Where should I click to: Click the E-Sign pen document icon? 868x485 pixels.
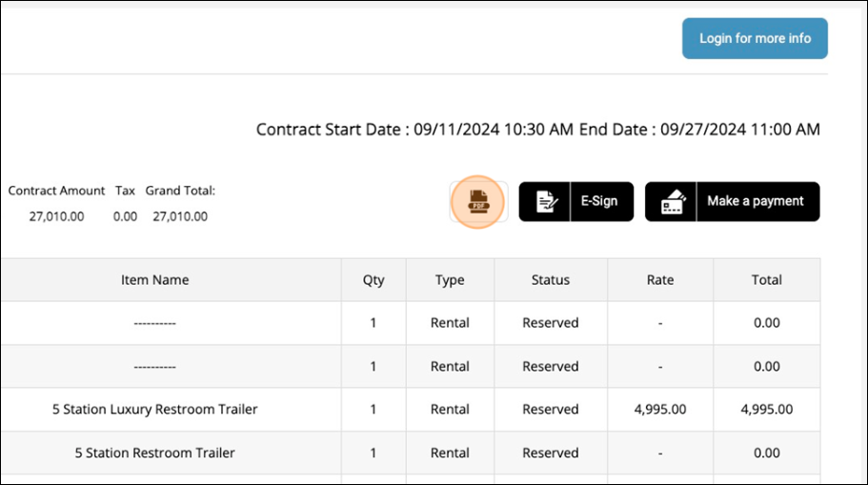546,202
